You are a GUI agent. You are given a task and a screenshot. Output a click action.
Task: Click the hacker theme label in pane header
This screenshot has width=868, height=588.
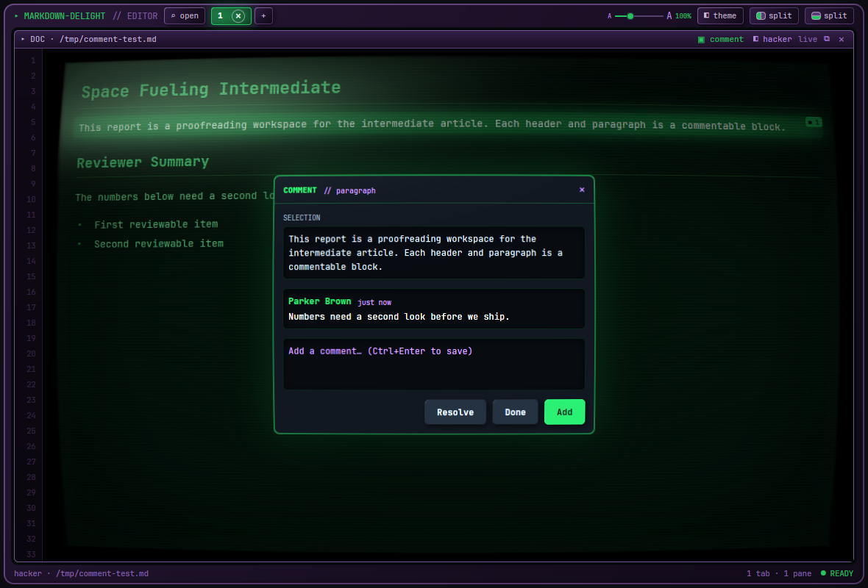[772, 39]
